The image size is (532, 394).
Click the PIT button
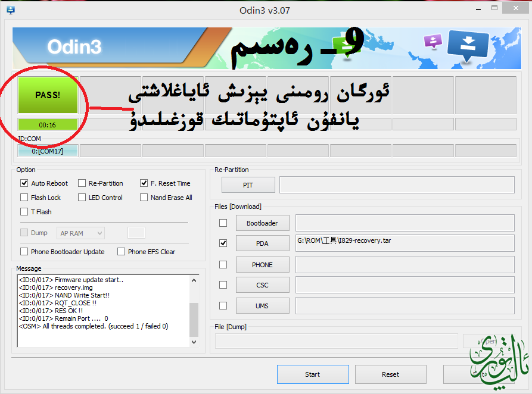pos(248,185)
